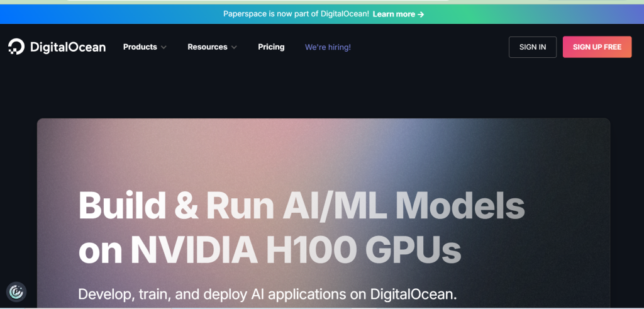Viewport: 644px width, 309px height.
Task: Expand the Products chevron arrow
Action: click(x=164, y=47)
